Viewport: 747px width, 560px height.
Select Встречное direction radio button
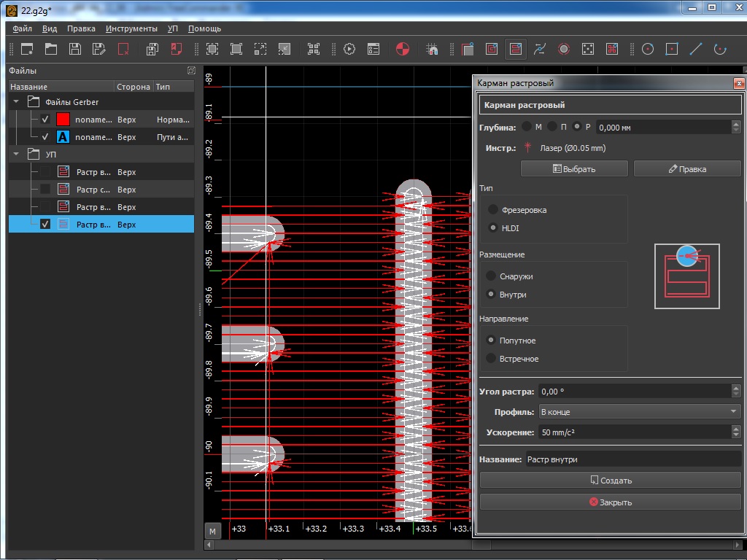[x=492, y=359]
